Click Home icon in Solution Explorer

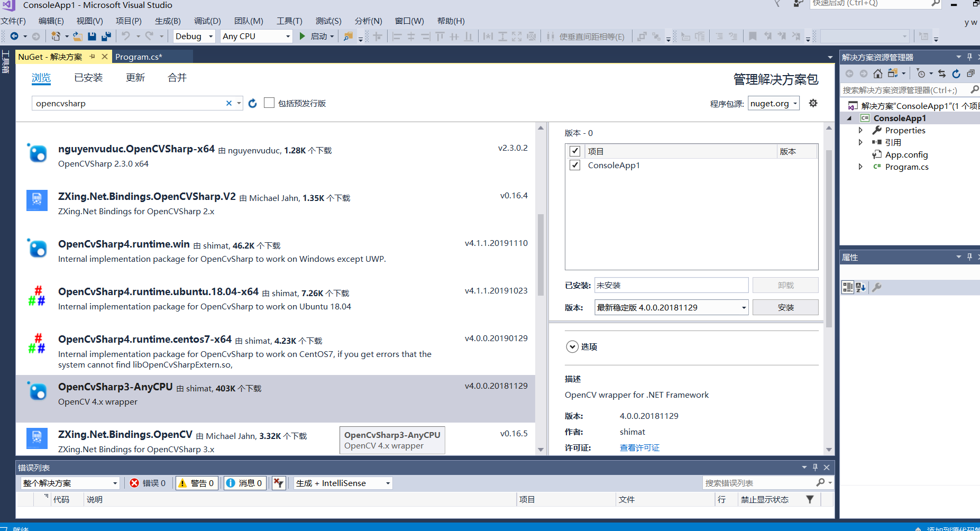tap(878, 74)
